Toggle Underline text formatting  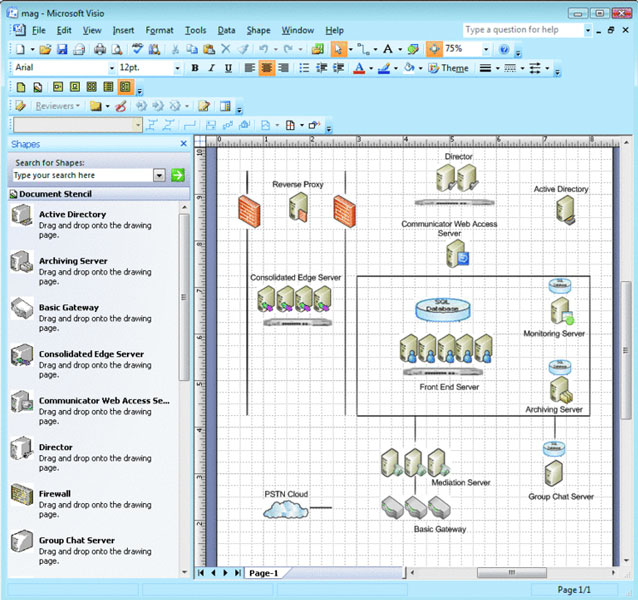228,68
